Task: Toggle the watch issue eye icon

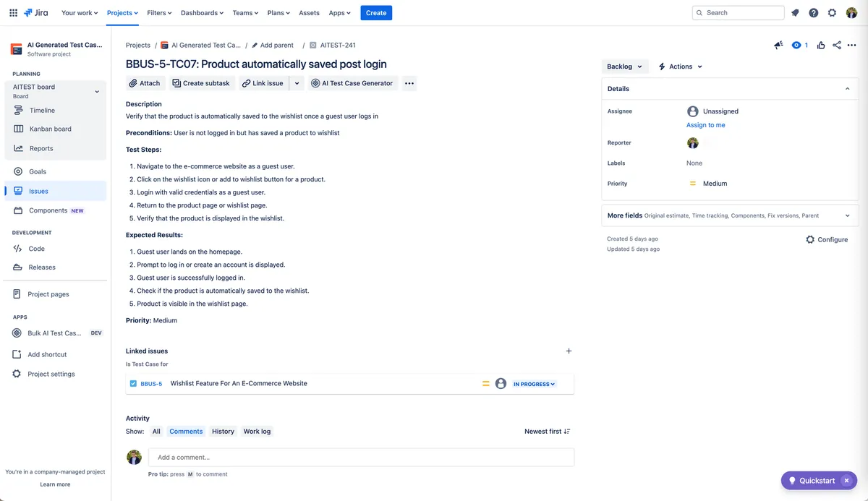Action: click(x=797, y=45)
